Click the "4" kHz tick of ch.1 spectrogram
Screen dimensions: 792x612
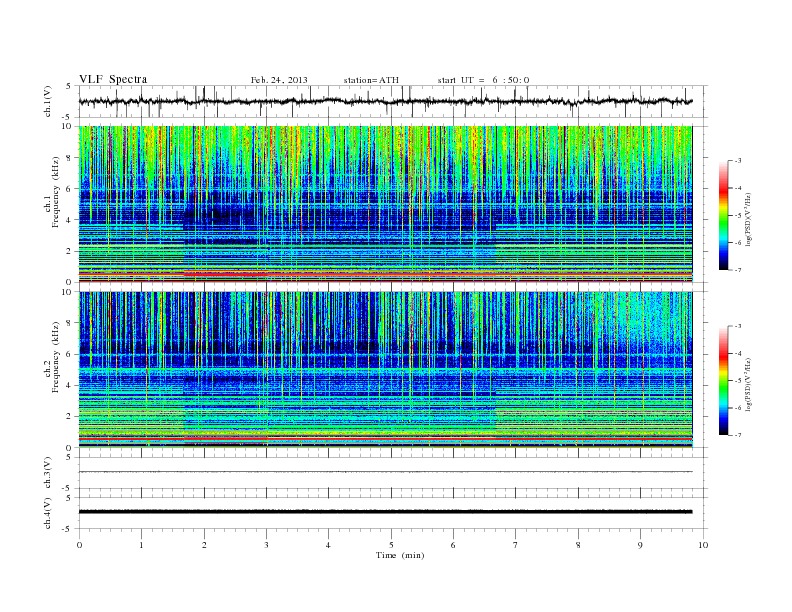[x=70, y=220]
